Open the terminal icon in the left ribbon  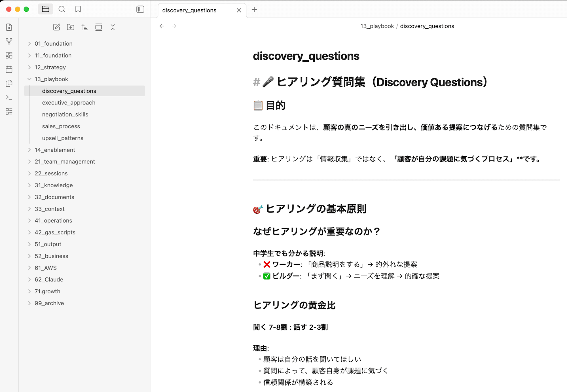[9, 97]
